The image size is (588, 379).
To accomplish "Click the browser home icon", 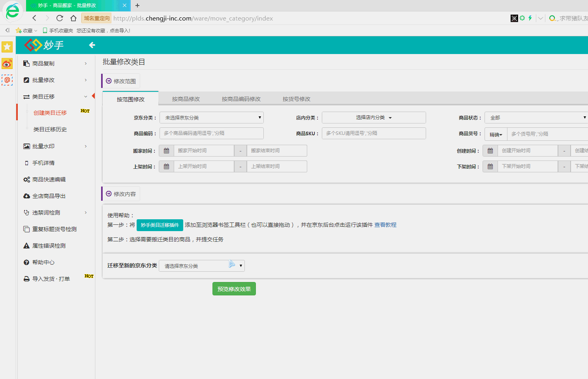I will [x=73, y=18].
